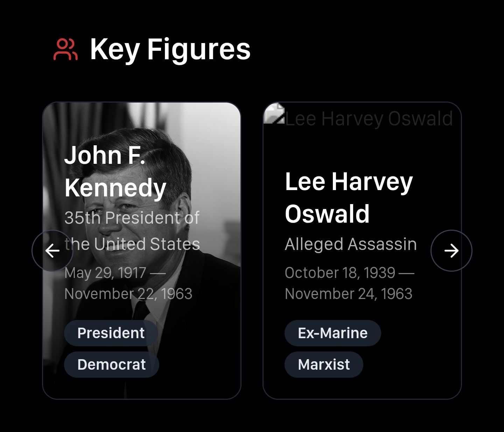
Task: Select the Democrat tag on Kennedy's card
Action: 111,364
